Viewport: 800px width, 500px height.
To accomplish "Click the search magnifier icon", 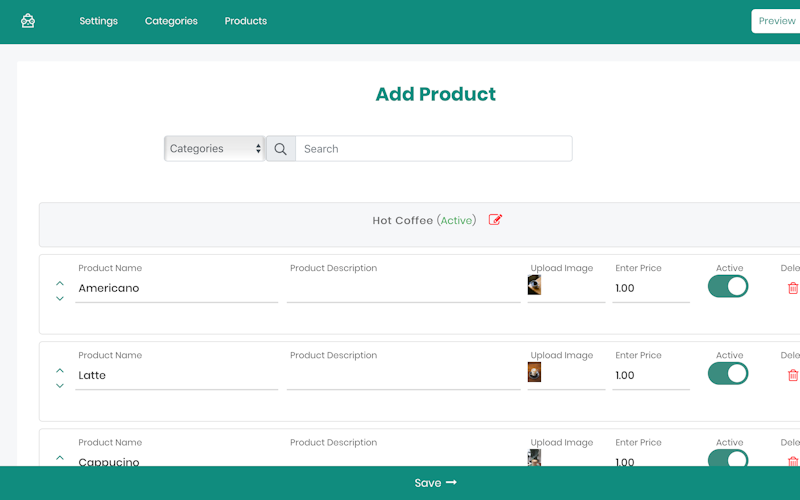I will tap(281, 149).
